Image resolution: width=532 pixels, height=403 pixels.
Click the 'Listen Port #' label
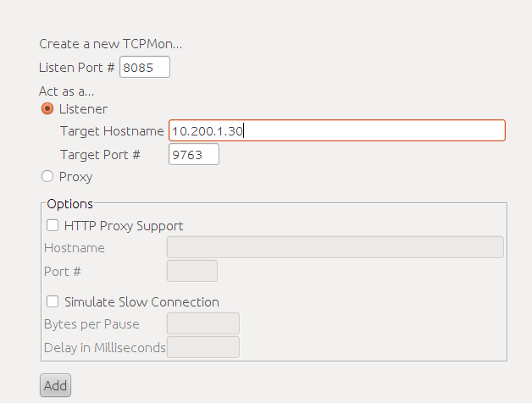(77, 68)
